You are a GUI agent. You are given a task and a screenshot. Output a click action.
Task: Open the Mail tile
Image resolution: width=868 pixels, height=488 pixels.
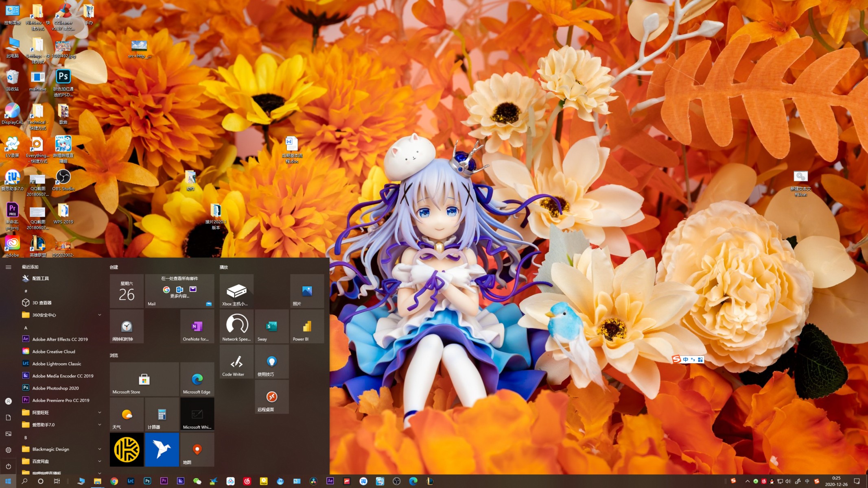coord(180,291)
